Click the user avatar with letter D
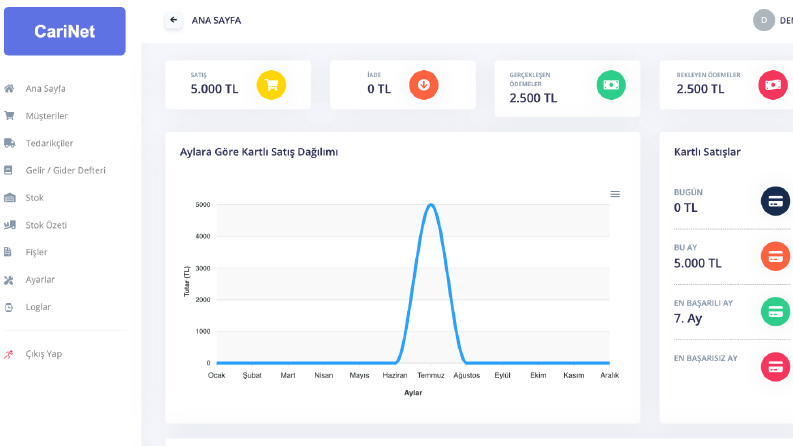The width and height of the screenshot is (793, 446). (764, 20)
